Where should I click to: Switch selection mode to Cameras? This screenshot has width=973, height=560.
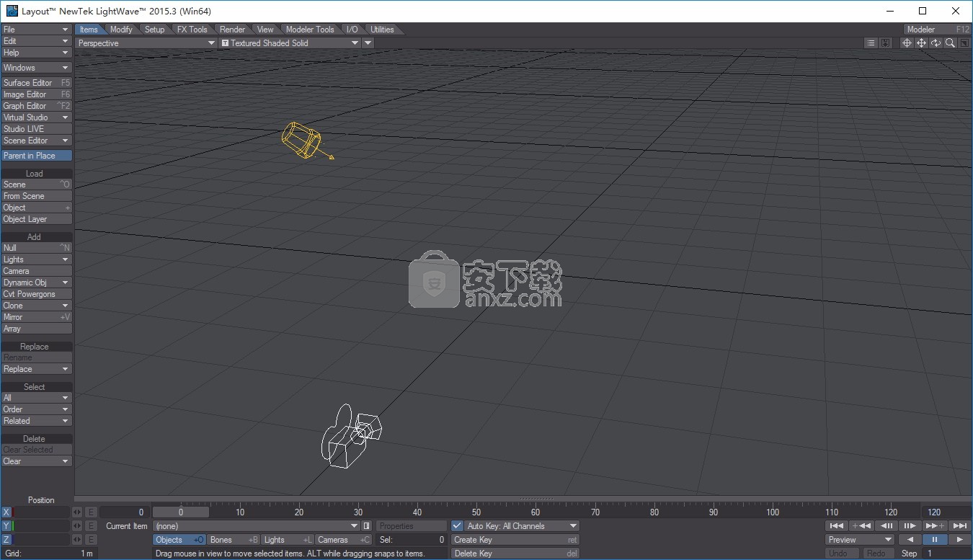(x=343, y=540)
